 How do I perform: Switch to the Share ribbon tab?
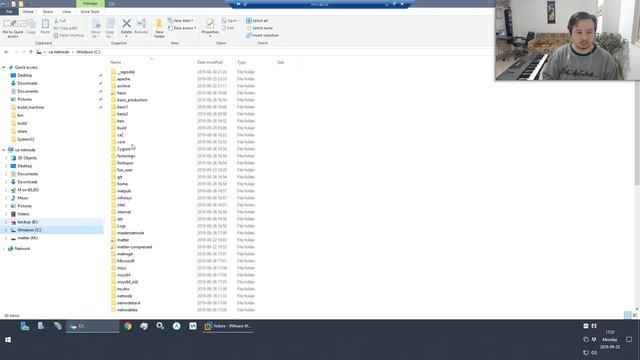48,12
